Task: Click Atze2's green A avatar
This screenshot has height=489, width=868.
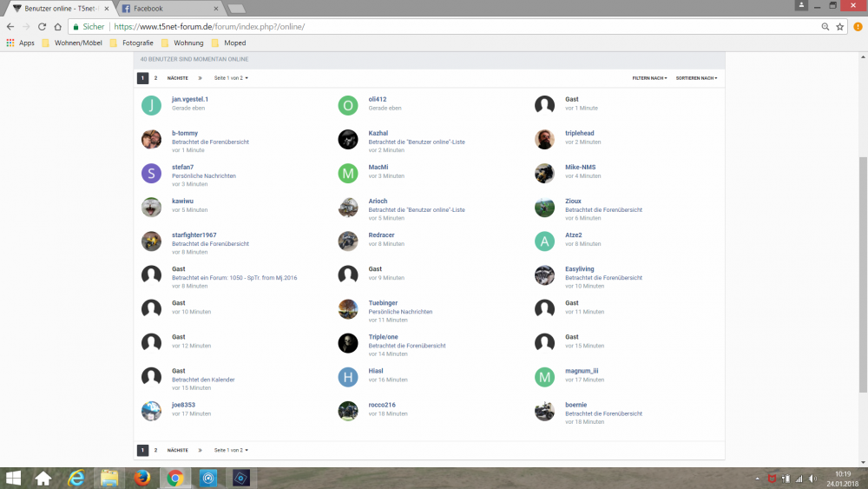Action: [x=545, y=241]
